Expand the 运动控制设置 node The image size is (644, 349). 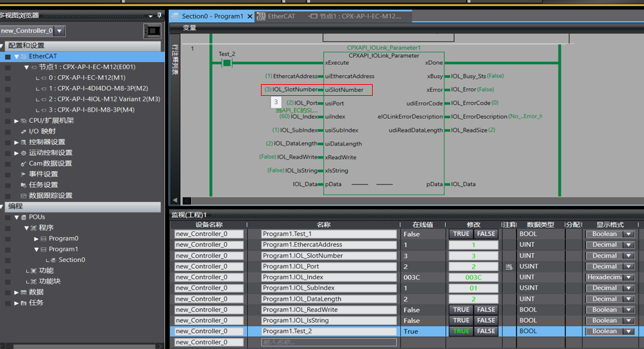[17, 152]
